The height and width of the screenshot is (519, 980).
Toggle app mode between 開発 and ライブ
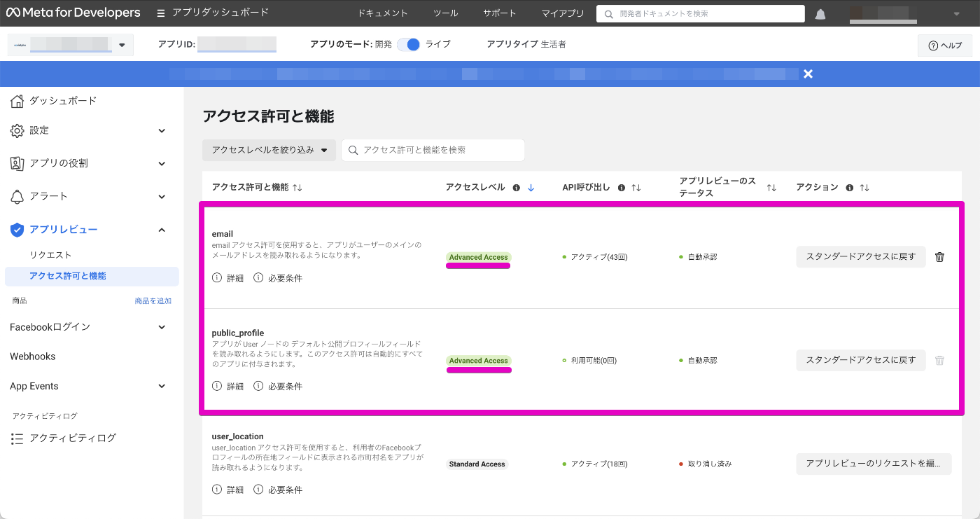(x=408, y=44)
